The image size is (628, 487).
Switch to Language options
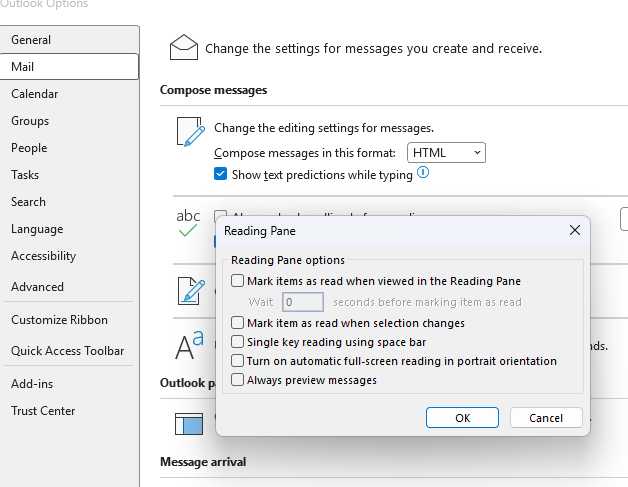[69, 229]
